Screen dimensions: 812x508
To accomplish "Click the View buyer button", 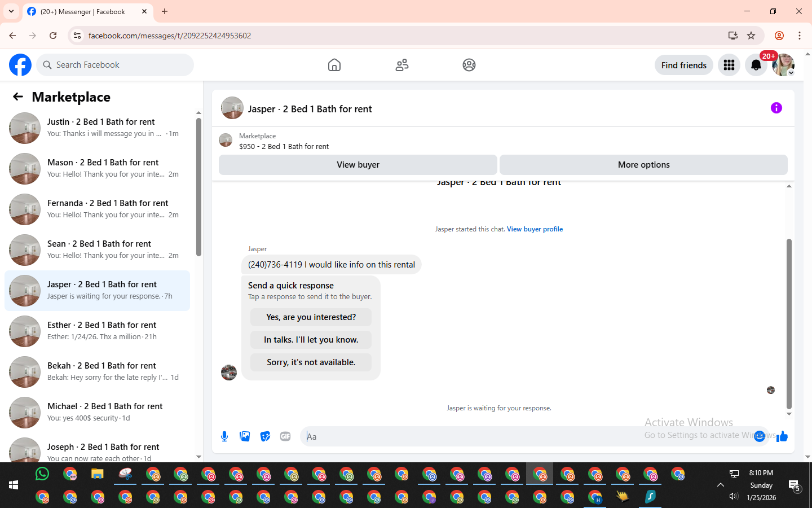I will click(358, 165).
